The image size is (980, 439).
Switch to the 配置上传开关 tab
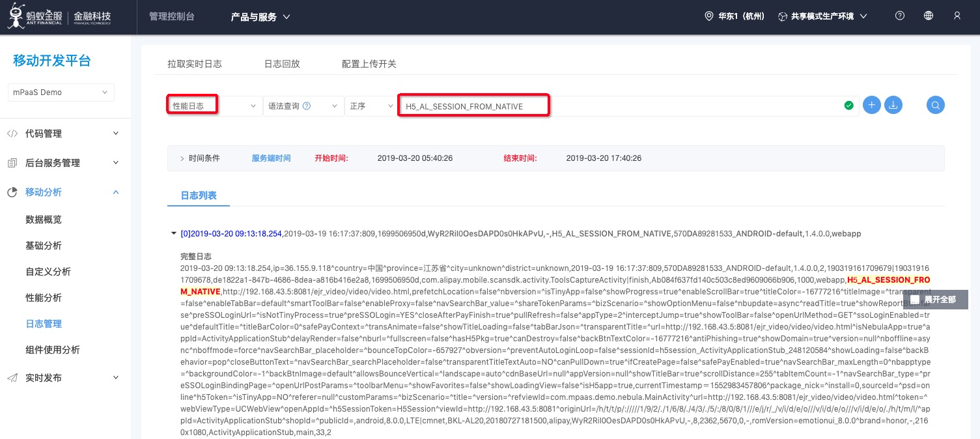369,63
